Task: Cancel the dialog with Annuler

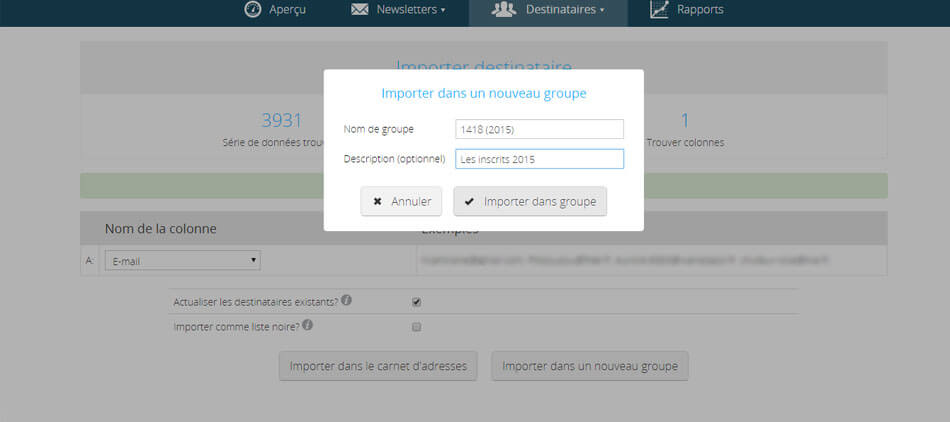Action: [x=401, y=201]
